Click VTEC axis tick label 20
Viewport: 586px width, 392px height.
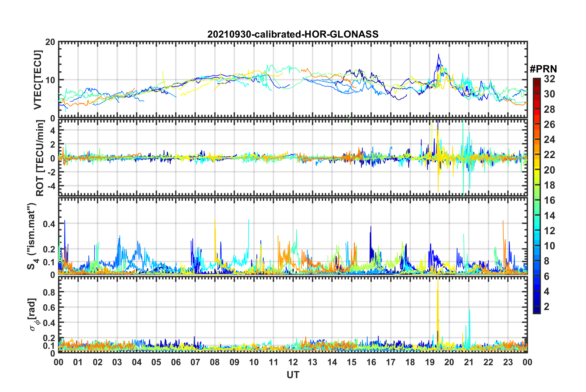50,42
